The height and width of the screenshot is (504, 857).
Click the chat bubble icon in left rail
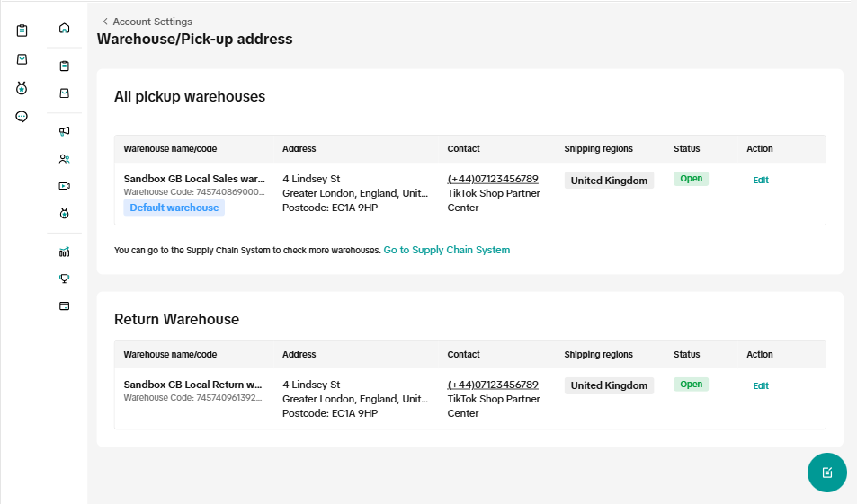point(22,117)
